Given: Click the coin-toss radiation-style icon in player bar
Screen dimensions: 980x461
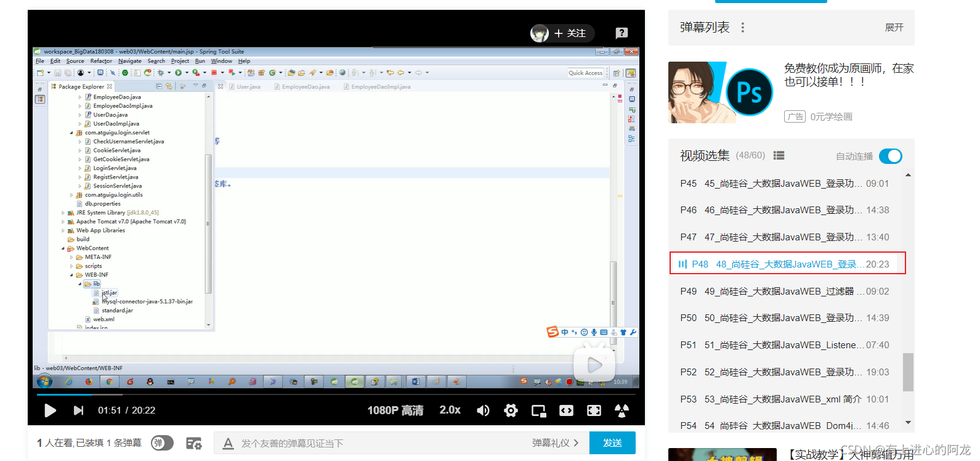Looking at the screenshot, I should tap(622, 410).
